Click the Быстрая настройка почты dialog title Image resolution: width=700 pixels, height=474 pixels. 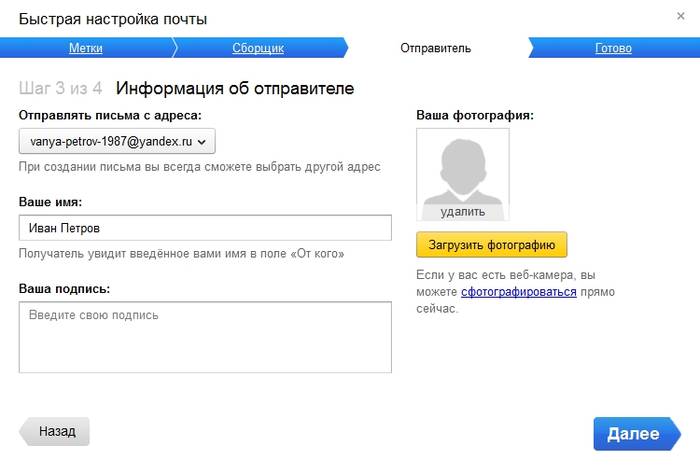(x=120, y=18)
